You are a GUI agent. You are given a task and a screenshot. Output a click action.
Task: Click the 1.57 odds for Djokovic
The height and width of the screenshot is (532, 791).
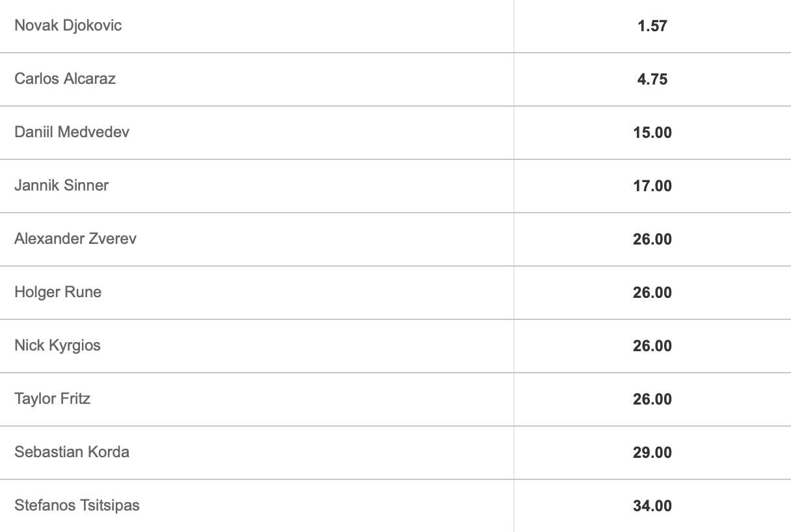click(652, 27)
